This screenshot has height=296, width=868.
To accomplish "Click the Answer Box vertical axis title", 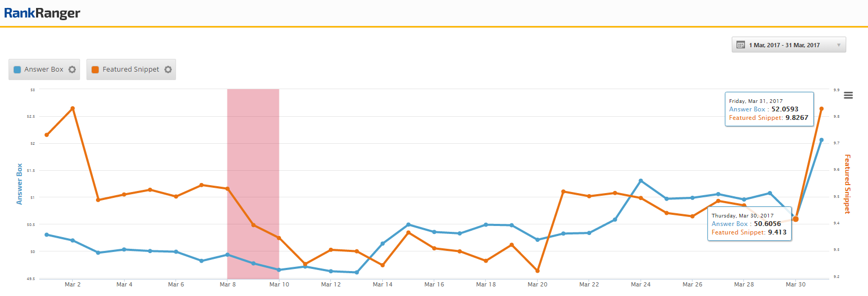I will coord(20,184).
